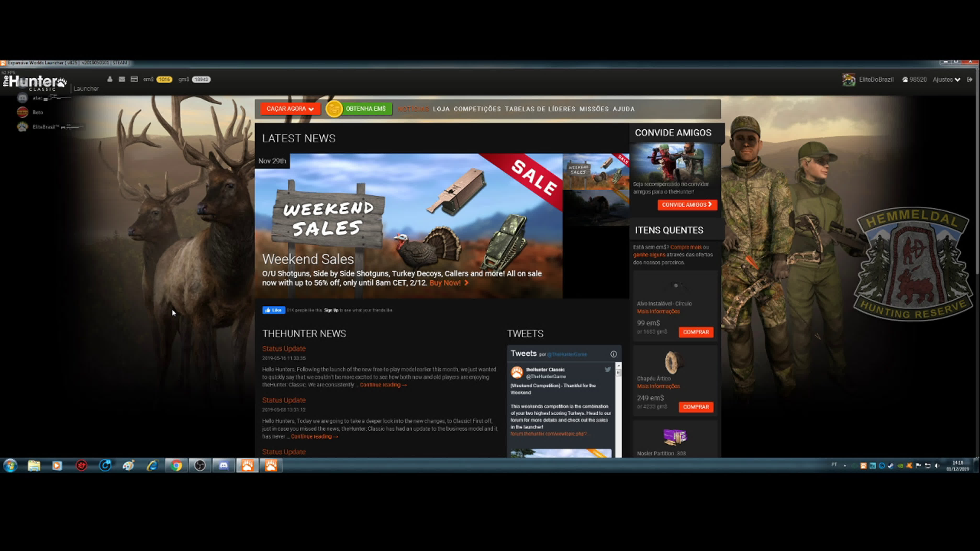The width and height of the screenshot is (980, 551).
Task: Open the Discord icon in taskbar
Action: [223, 465]
